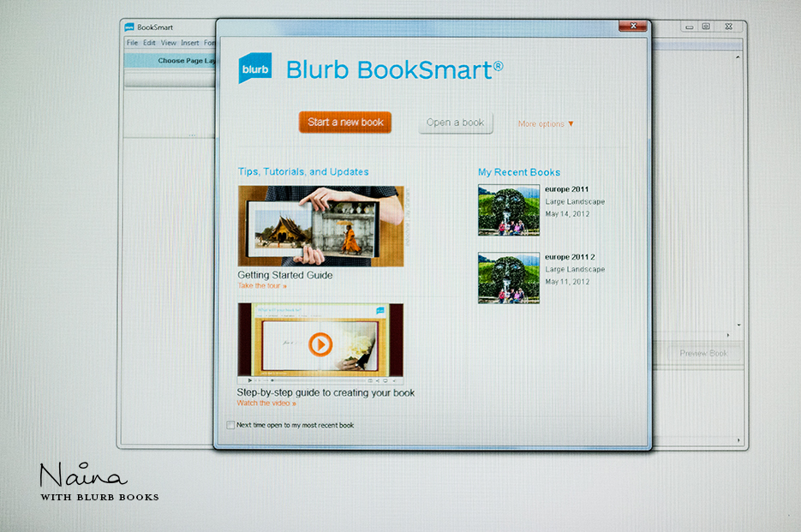Select the europe 2011 2 book title
Viewport: 801px width, 532px height.
pos(570,257)
